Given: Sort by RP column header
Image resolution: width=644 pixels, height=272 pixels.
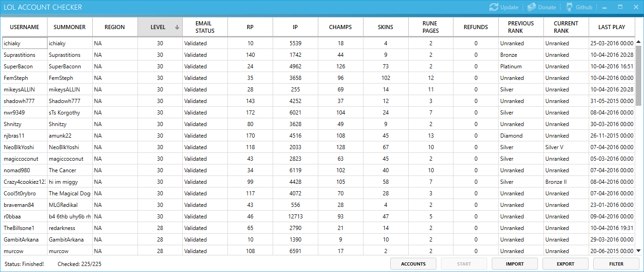Looking at the screenshot, I should 250,27.
